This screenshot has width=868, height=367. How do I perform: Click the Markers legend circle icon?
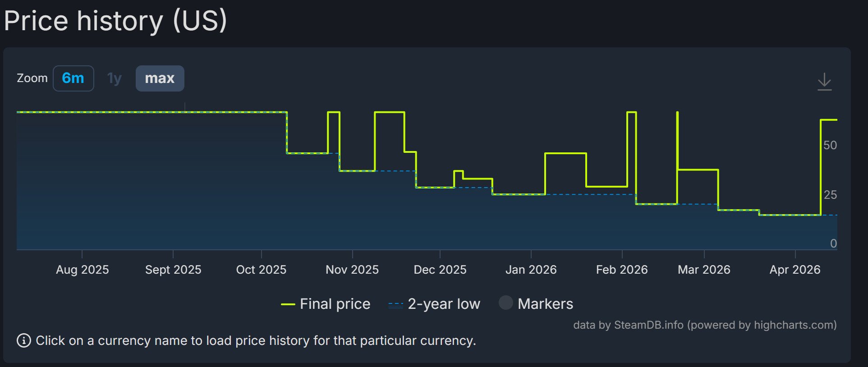[506, 303]
